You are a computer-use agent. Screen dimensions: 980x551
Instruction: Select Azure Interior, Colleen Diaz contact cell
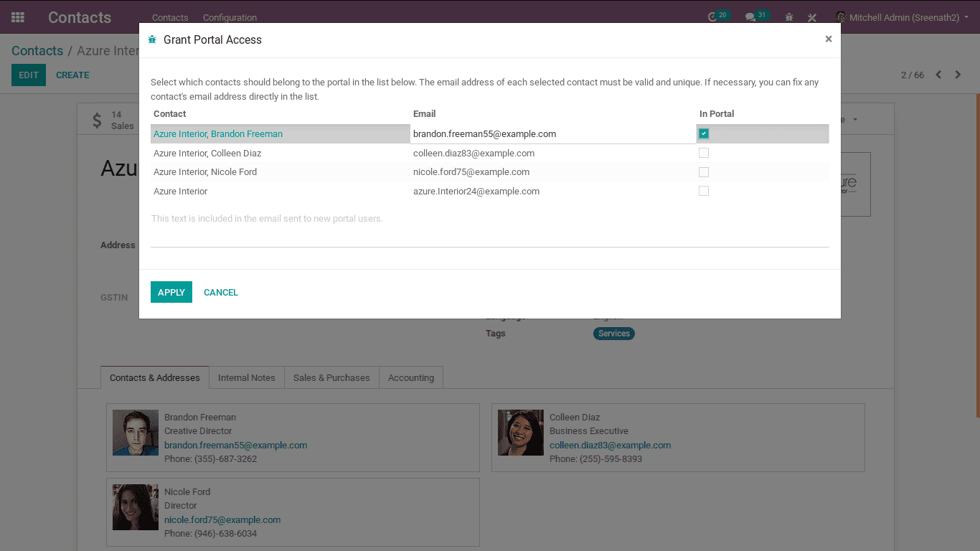coord(281,153)
